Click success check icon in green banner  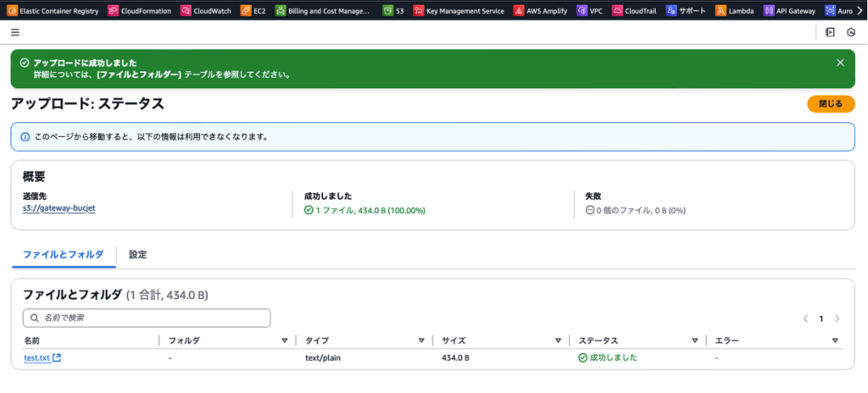pos(24,63)
